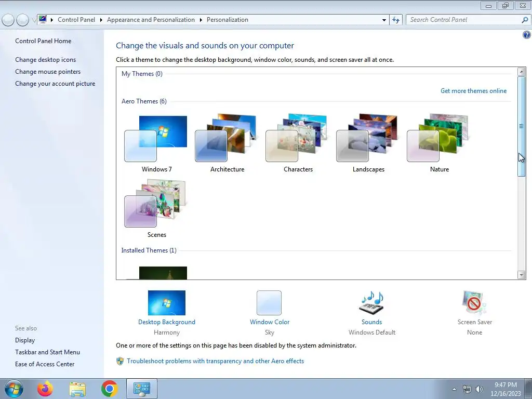Click Appearance and Personalization breadcrumb

pyautogui.click(x=151, y=20)
